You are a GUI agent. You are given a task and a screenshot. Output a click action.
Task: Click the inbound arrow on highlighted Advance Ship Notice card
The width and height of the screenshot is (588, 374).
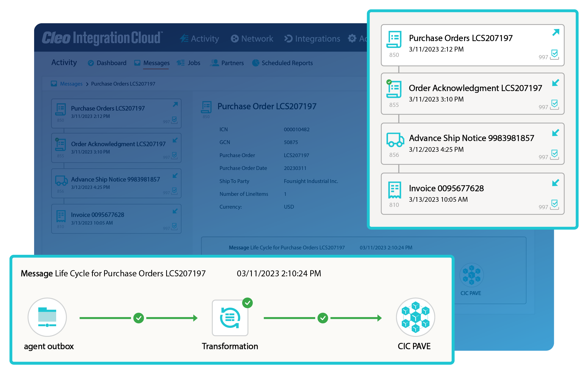[556, 133]
